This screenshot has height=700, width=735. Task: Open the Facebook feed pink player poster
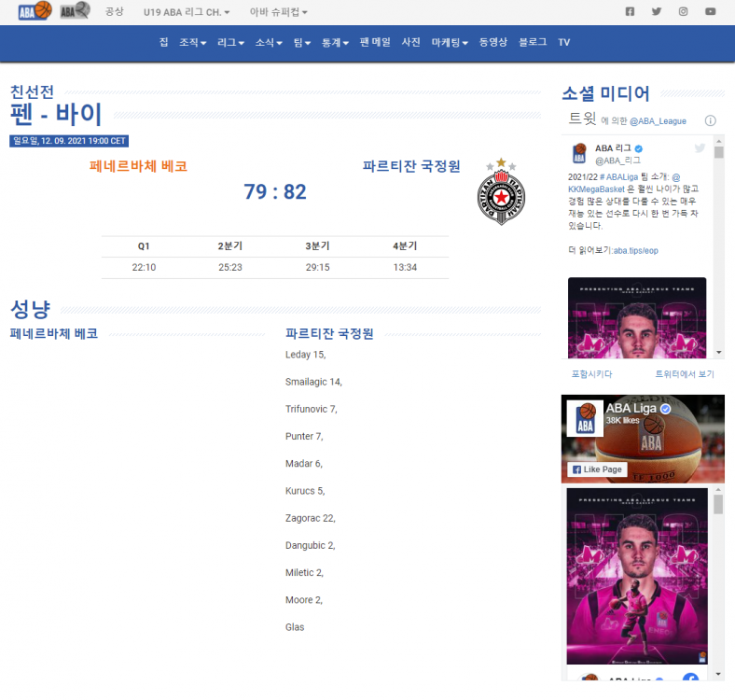(x=637, y=576)
